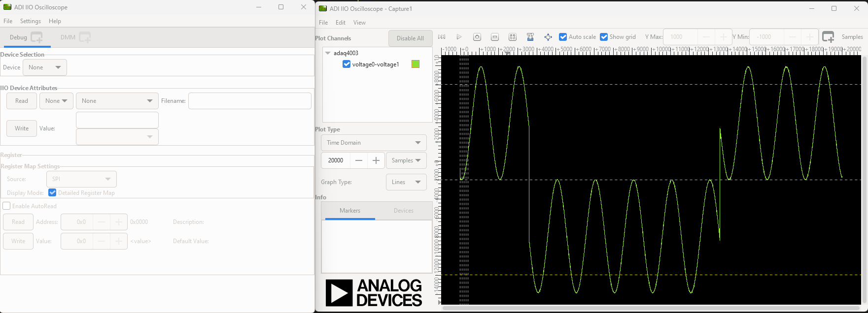Decrement the register Value with minus
868x313 pixels.
point(102,241)
